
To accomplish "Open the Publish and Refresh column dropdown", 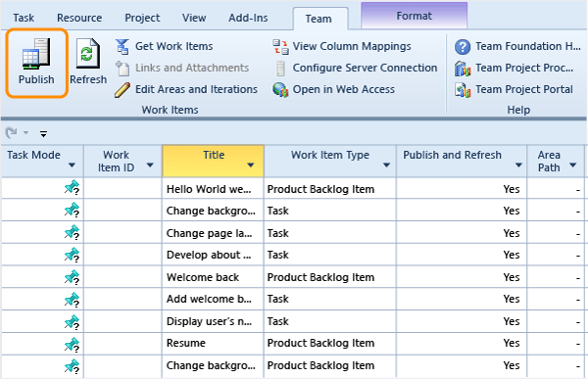I will point(518,165).
